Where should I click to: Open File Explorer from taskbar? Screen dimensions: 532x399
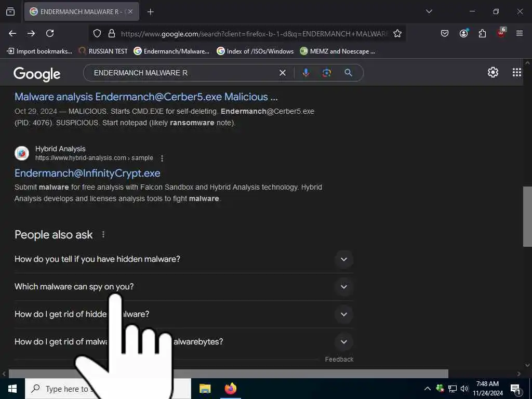click(205, 389)
